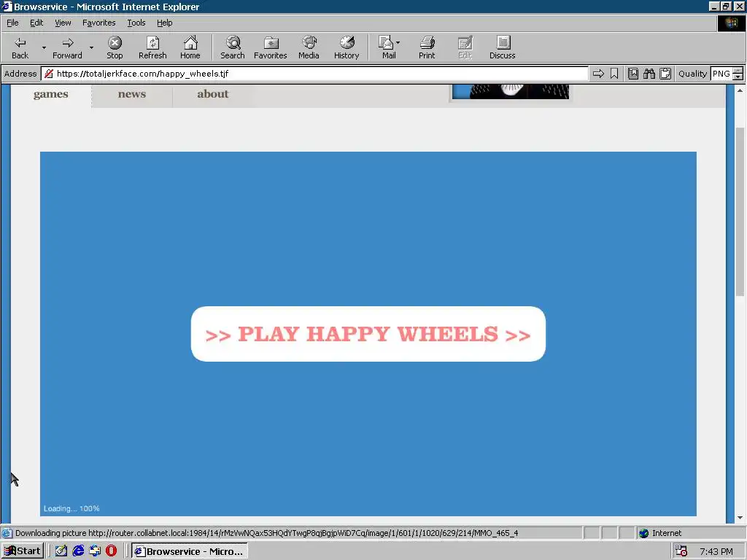The image size is (747, 560).
Task: Click the scrollbar down arrow
Action: (740, 518)
